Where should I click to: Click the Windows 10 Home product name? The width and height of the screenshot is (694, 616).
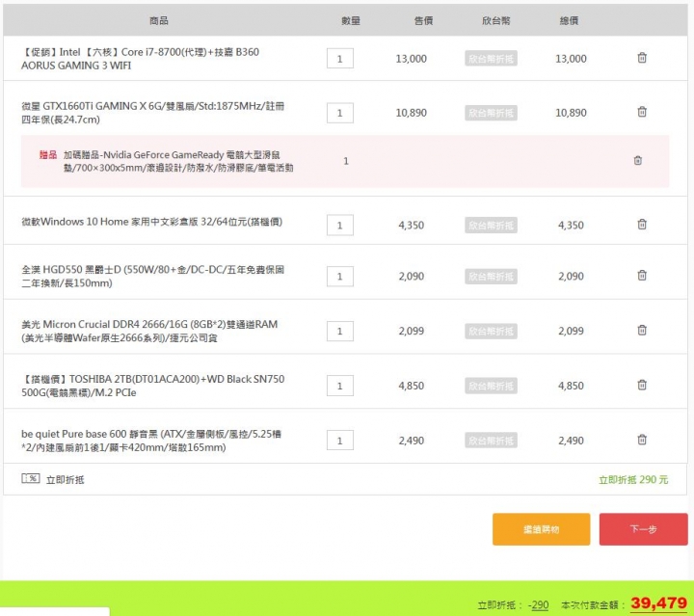point(151,222)
